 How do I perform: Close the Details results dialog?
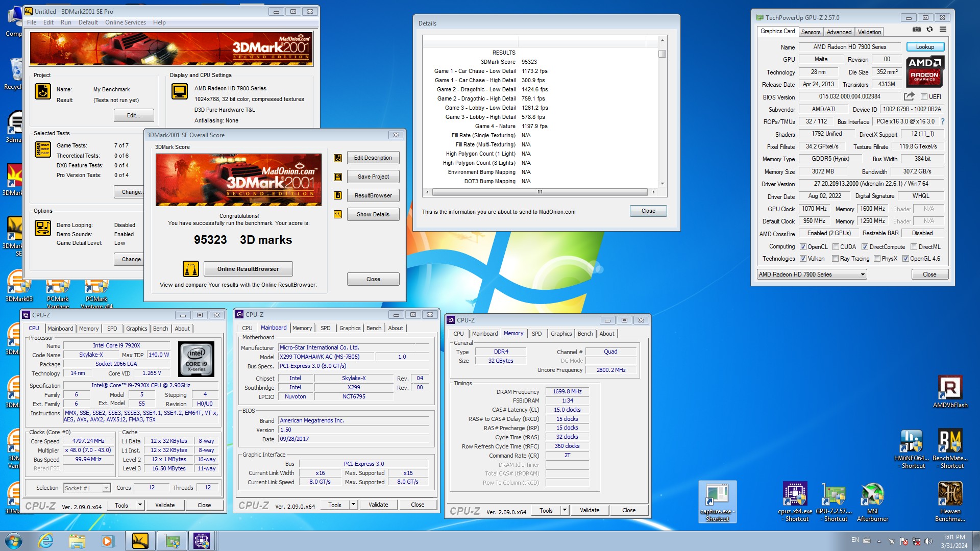pyautogui.click(x=648, y=211)
